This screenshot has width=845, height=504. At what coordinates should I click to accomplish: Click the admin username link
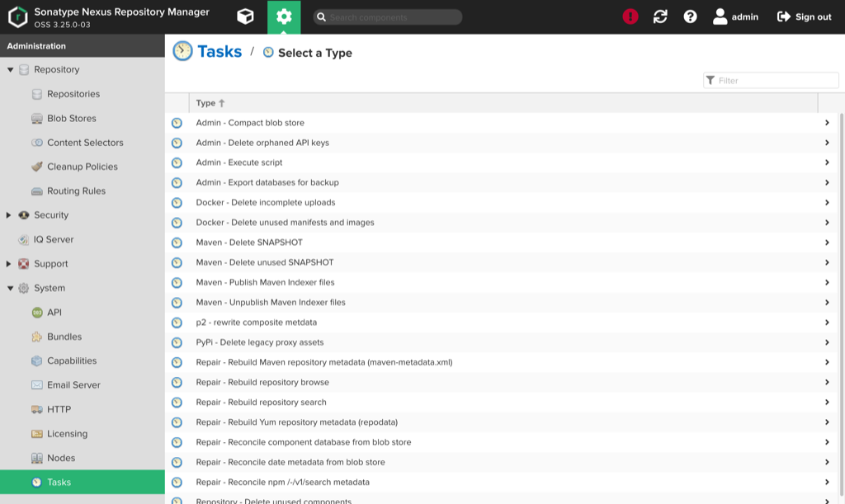click(745, 16)
